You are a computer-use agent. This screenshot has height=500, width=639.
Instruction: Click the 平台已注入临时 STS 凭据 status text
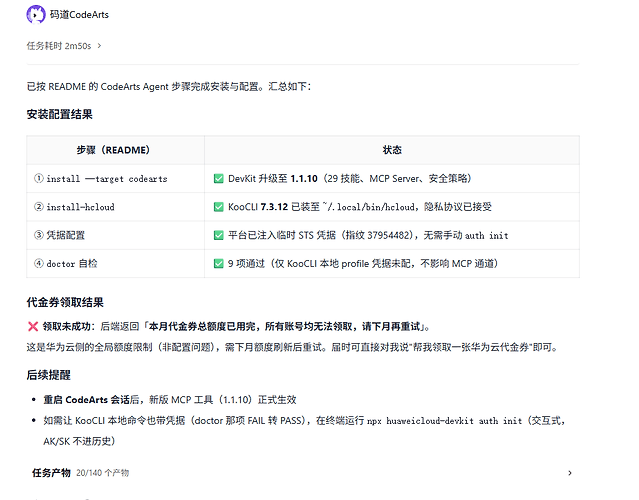point(368,235)
